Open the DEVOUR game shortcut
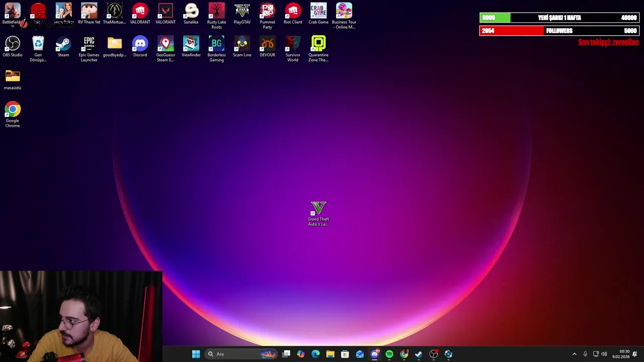Image resolution: width=644 pixels, height=362 pixels. tap(267, 47)
